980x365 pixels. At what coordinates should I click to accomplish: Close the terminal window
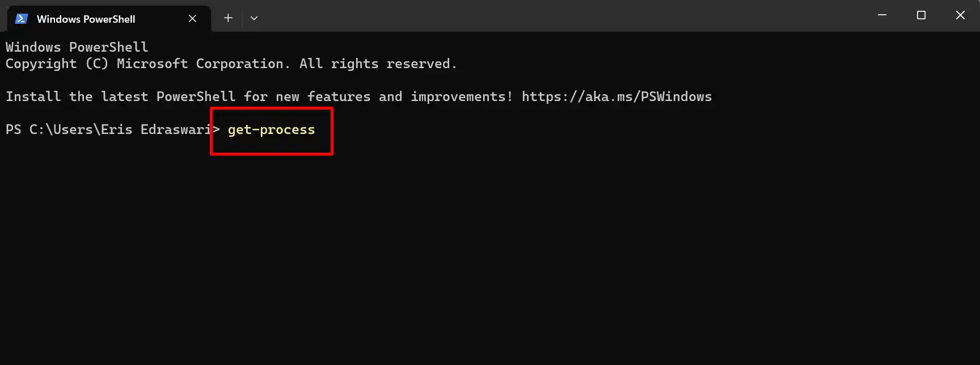click(960, 15)
